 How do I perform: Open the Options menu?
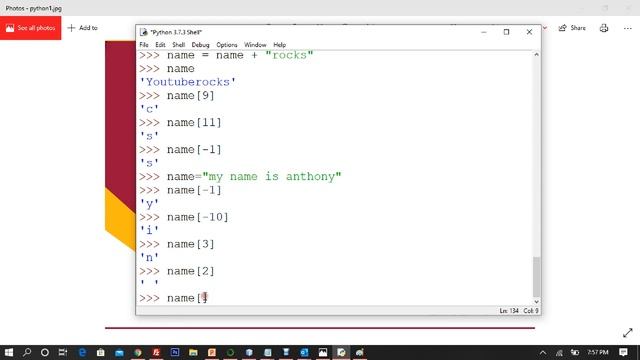(x=227, y=44)
